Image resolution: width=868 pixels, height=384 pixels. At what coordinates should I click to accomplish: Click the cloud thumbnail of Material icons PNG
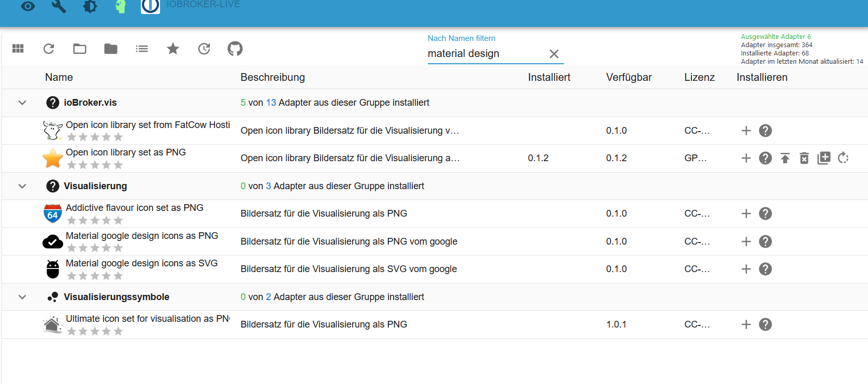click(x=53, y=241)
